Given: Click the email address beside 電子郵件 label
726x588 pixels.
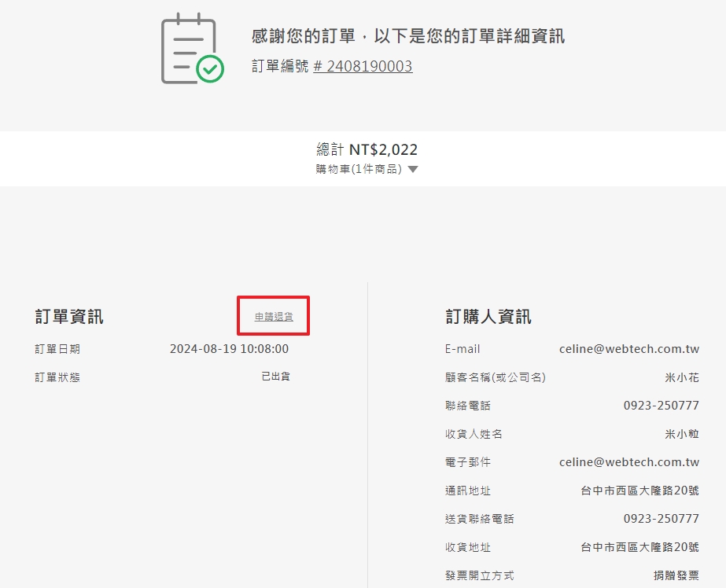Looking at the screenshot, I should pyautogui.click(x=628, y=462).
